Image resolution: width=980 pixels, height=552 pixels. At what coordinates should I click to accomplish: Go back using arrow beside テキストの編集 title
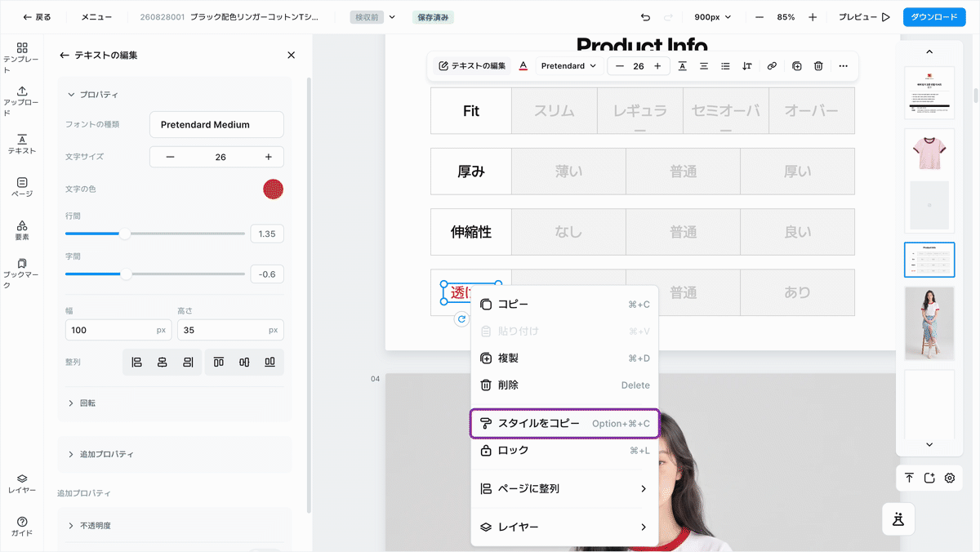[x=65, y=55]
